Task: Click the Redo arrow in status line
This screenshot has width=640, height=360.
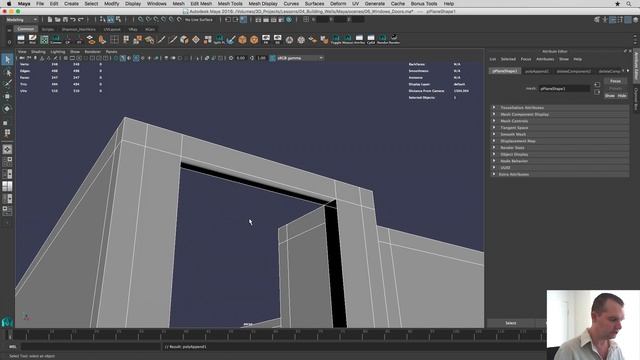Action: coord(80,20)
